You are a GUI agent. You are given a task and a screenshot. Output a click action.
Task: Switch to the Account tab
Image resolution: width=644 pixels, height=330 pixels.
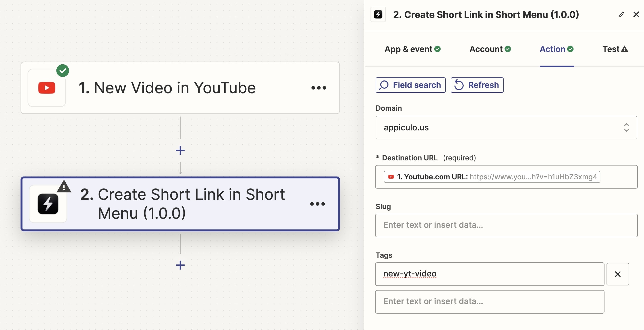[490, 49]
